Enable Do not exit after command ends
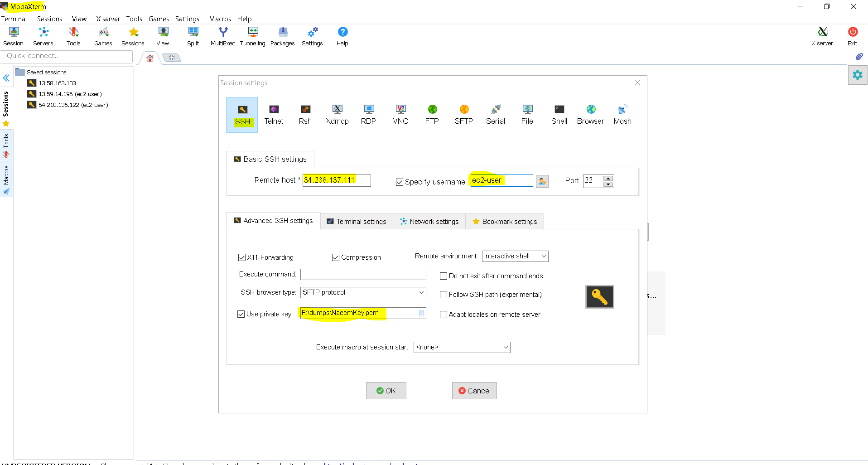 pyautogui.click(x=444, y=276)
